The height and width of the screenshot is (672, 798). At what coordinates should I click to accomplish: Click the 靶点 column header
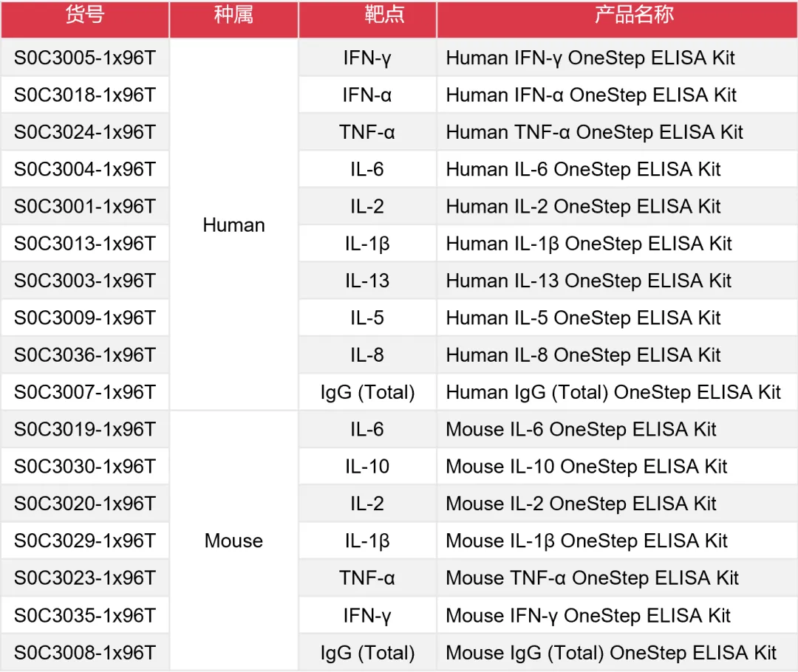367,16
